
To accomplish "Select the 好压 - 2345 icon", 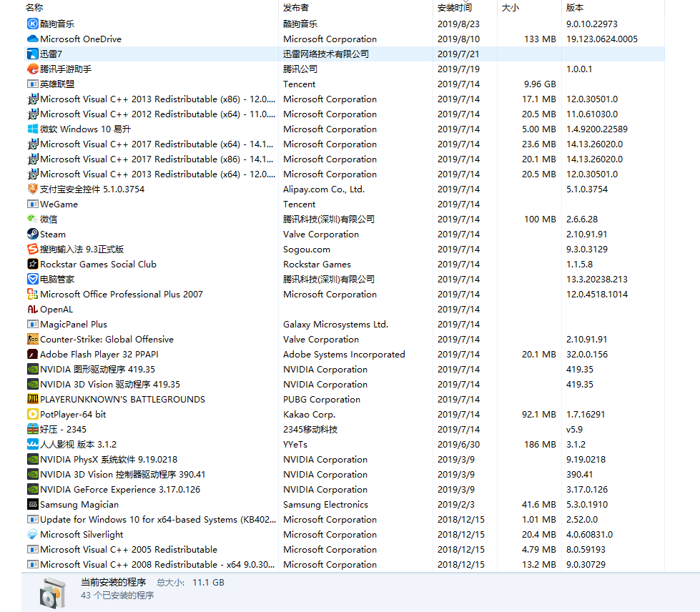I will 33,430.
